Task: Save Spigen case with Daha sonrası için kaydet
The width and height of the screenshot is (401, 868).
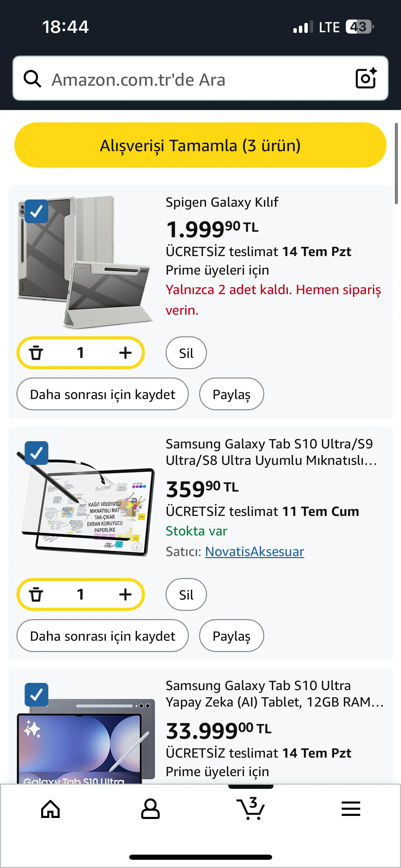Action: 102,394
